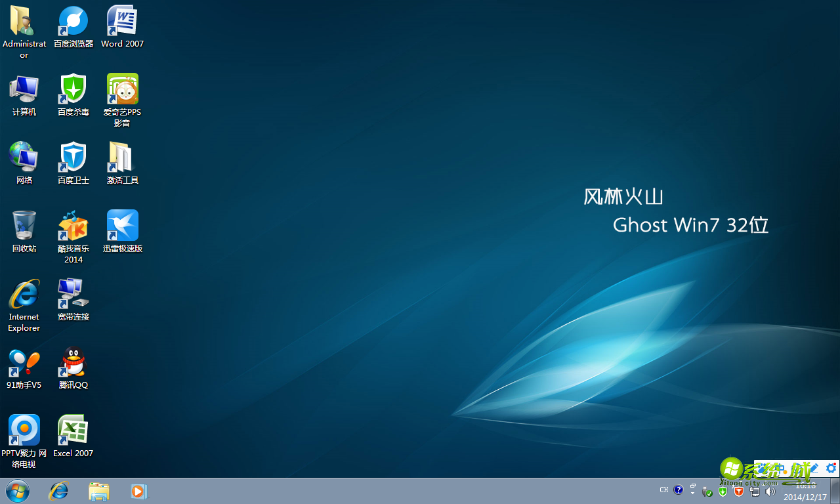Open Excel 2007 from the desktop
Image resolution: width=840 pixels, height=504 pixels.
[73, 430]
